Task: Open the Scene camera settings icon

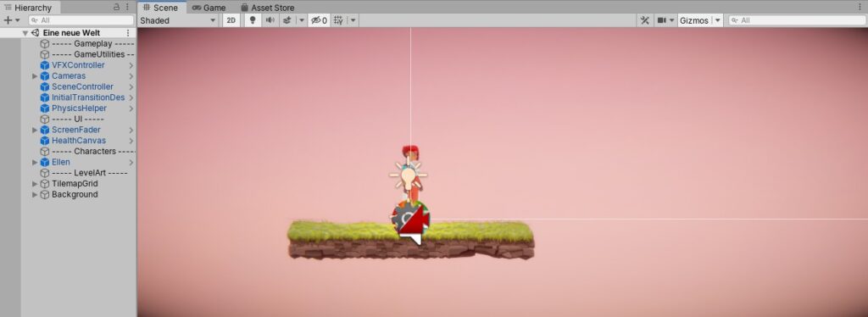Action: tap(661, 20)
